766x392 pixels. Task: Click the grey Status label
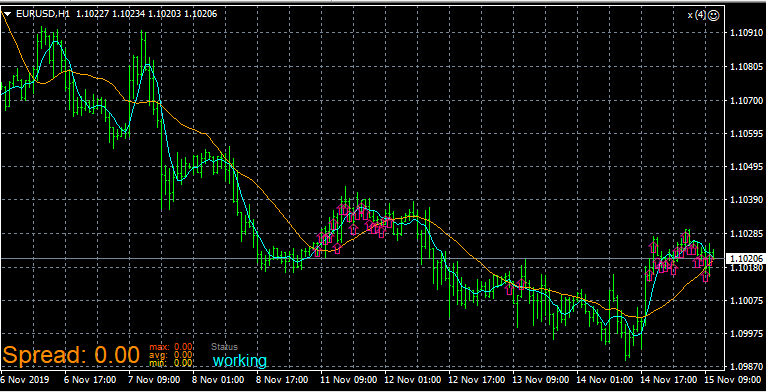coord(225,347)
